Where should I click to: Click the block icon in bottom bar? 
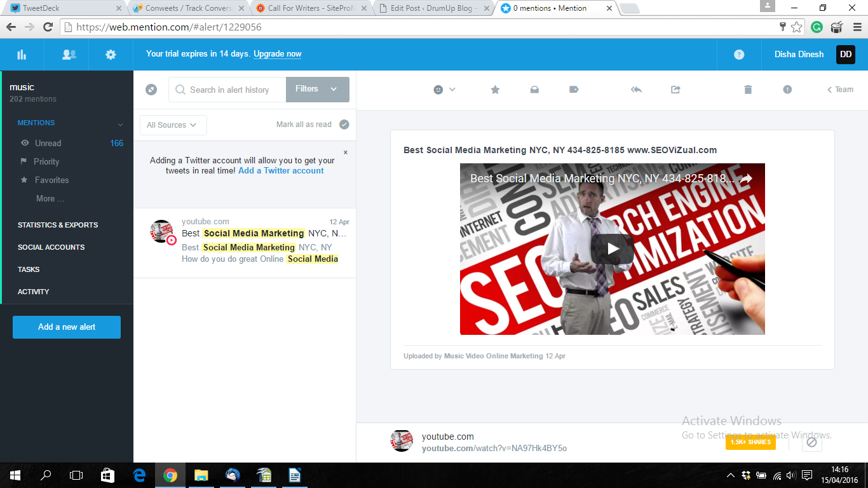pos(811,442)
